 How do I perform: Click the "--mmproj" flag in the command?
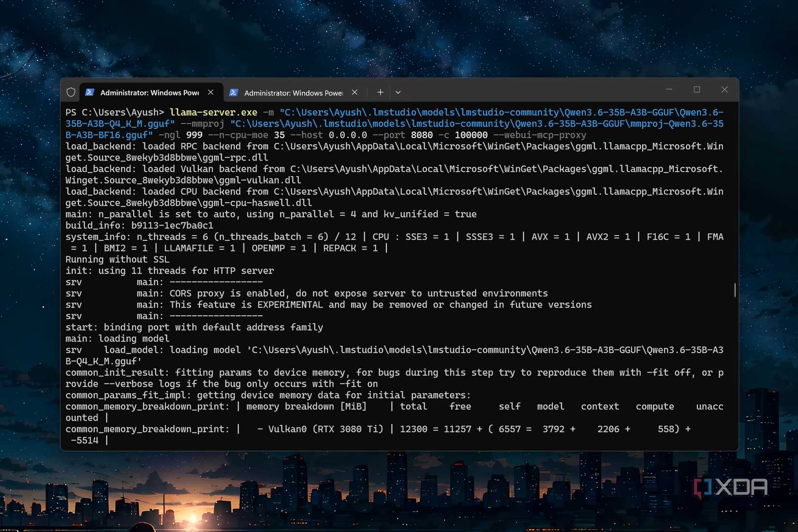(x=203, y=124)
